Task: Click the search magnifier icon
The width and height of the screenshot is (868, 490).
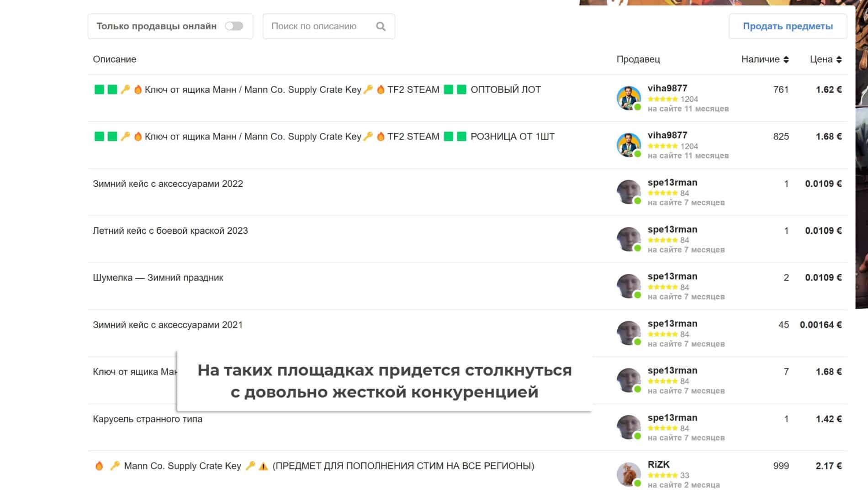Action: coord(381,26)
